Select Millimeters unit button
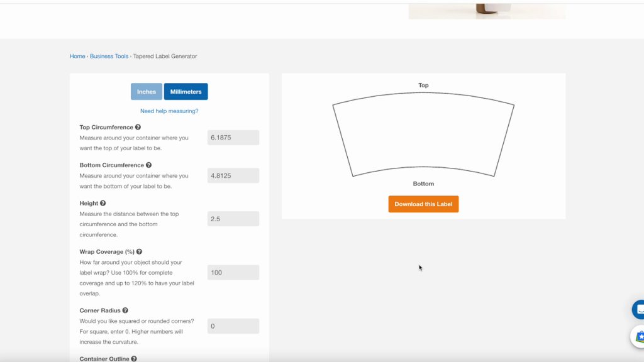644x362 pixels. pyautogui.click(x=186, y=92)
